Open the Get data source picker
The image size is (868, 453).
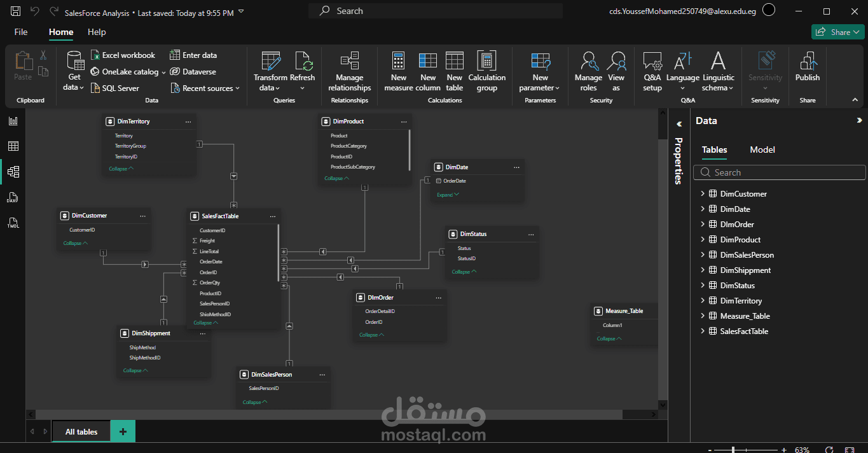click(74, 71)
